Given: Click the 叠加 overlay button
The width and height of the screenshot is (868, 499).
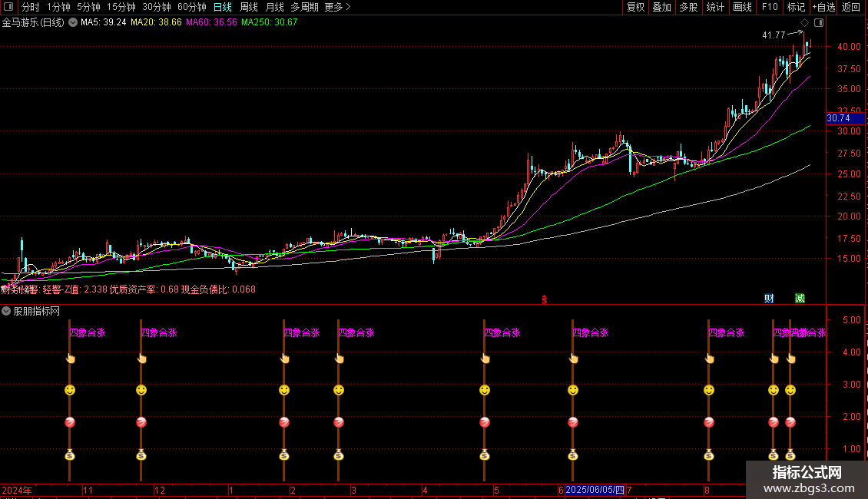Looking at the screenshot, I should click(662, 7).
